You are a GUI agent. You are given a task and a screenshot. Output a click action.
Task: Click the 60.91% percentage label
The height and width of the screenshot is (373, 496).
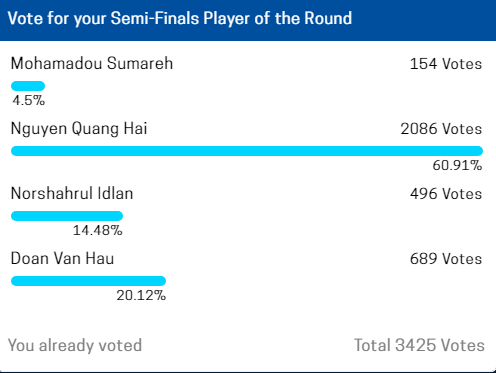tap(457, 165)
